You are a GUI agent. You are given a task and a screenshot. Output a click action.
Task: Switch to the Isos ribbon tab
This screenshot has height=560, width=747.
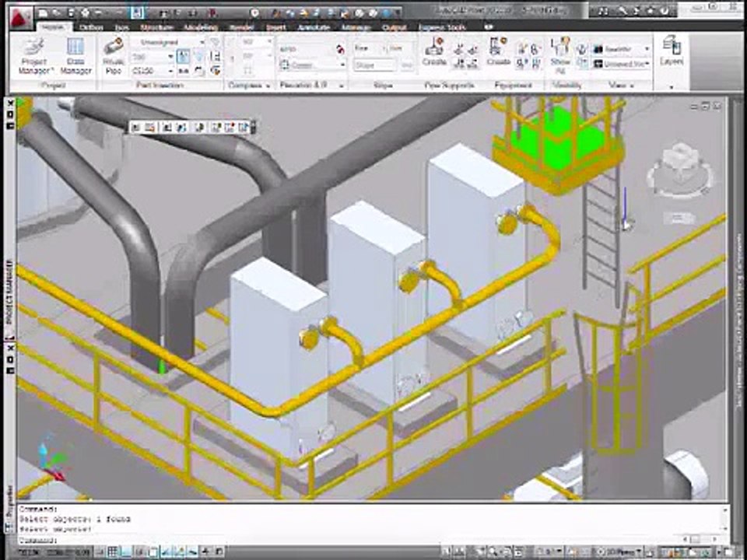tap(122, 28)
